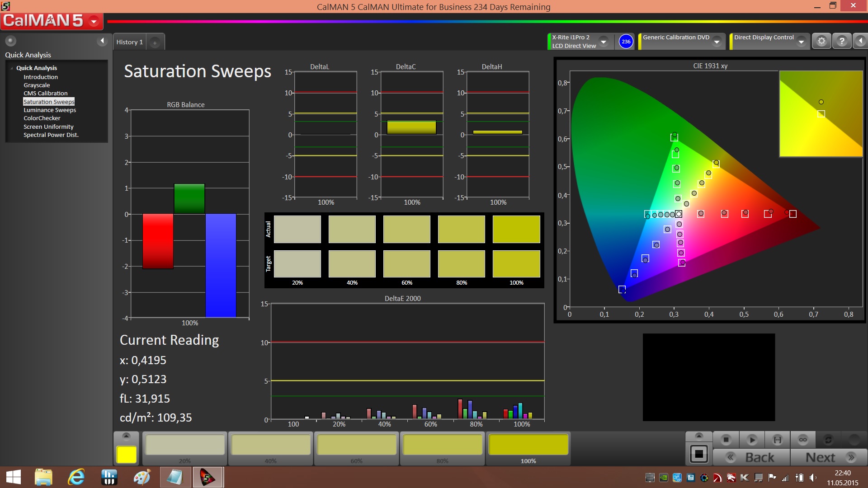This screenshot has height=488, width=868.
Task: Toggle the round record button in sidebar
Action: coord(10,41)
